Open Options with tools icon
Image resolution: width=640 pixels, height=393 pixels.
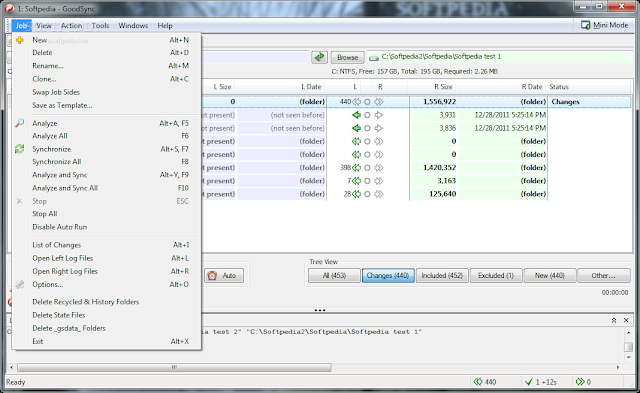pyautogui.click(x=107, y=284)
